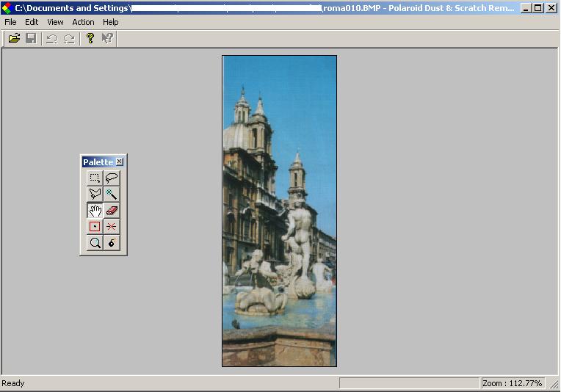The width and height of the screenshot is (561, 392).
Task: Expand the Action menu
Action: point(83,22)
